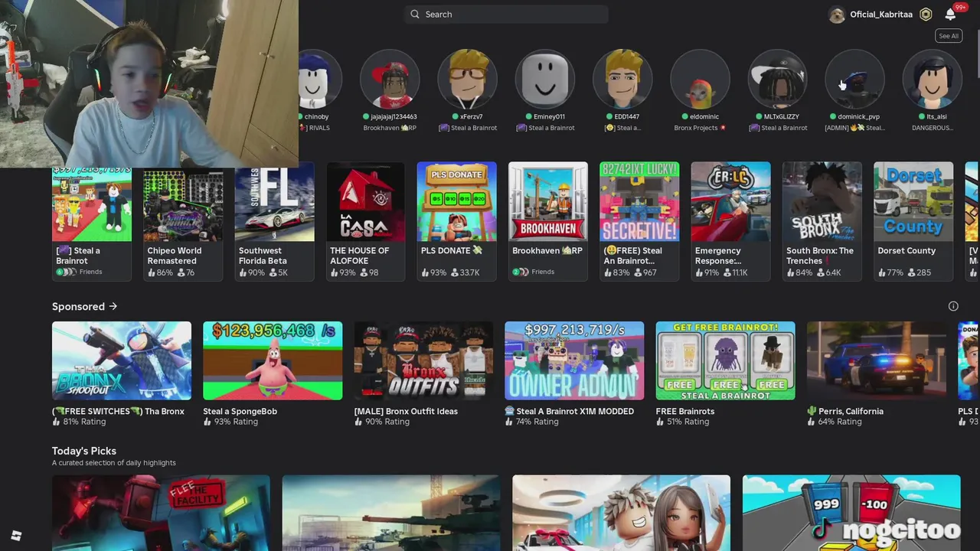The width and height of the screenshot is (980, 551).
Task: Click xFerzv7 username label
Action: [x=472, y=117]
